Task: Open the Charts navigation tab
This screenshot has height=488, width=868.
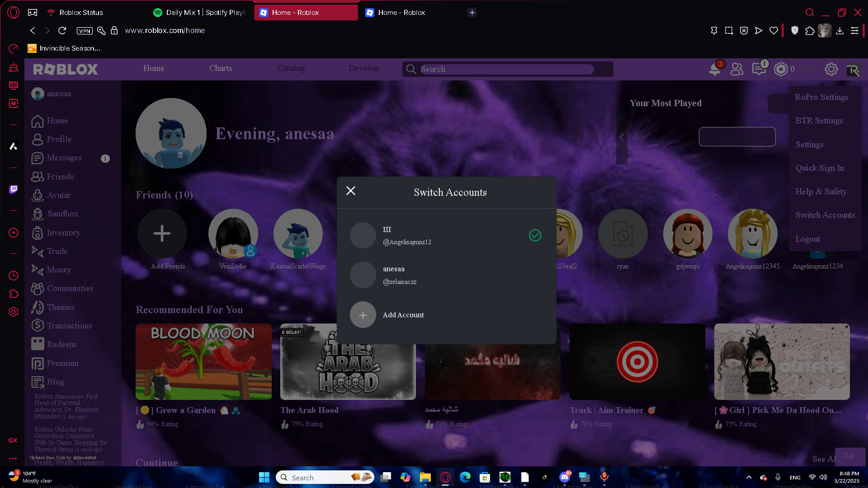Action: [221, 68]
